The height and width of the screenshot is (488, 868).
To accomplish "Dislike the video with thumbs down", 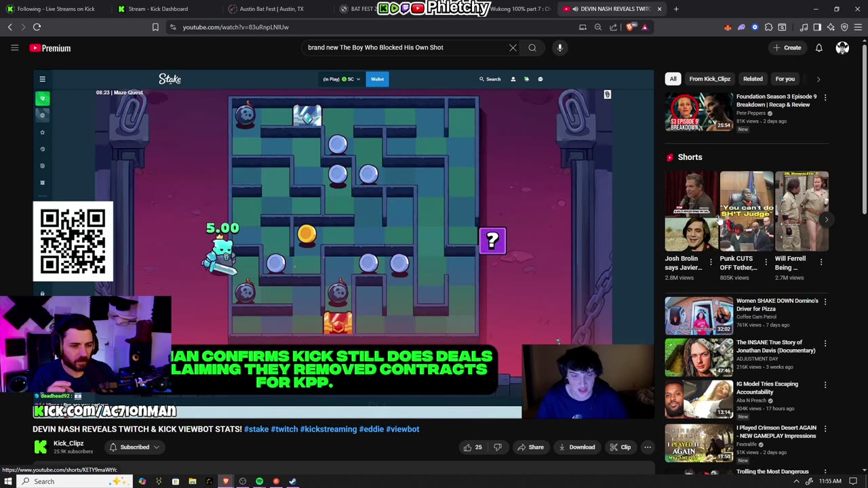I will (x=497, y=447).
